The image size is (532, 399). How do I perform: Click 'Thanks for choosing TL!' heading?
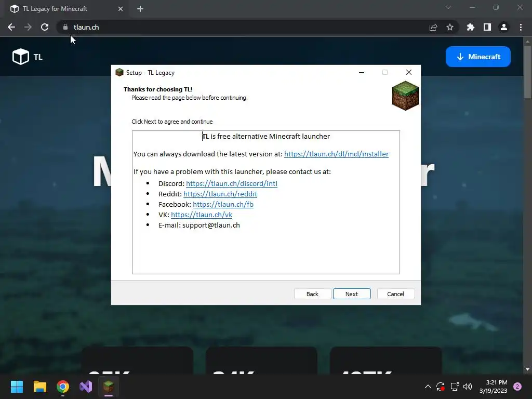[x=158, y=89]
